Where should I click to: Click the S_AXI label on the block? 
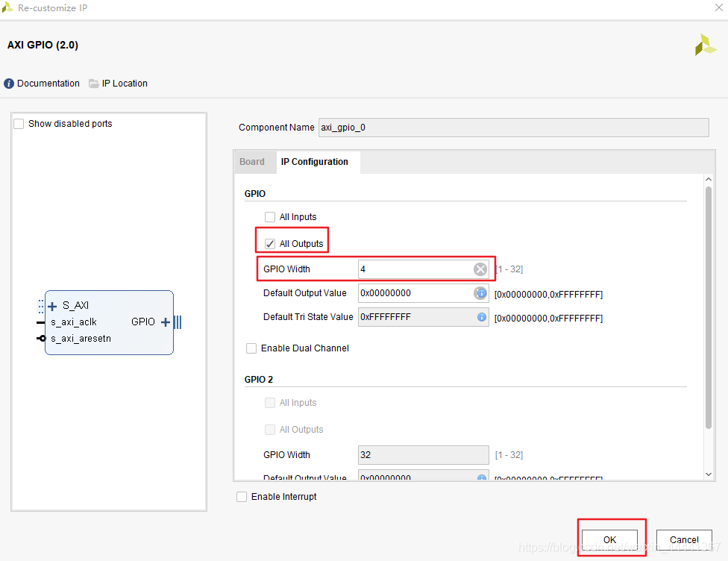click(x=75, y=305)
